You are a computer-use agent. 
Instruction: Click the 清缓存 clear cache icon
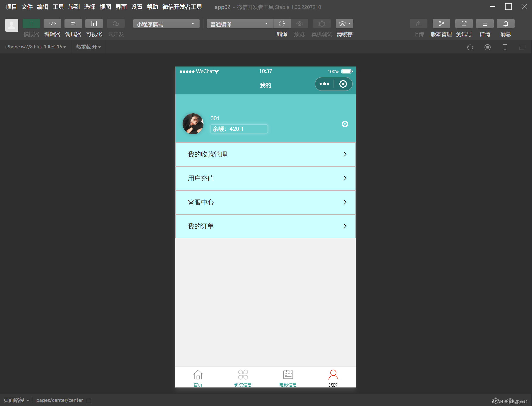(343, 24)
